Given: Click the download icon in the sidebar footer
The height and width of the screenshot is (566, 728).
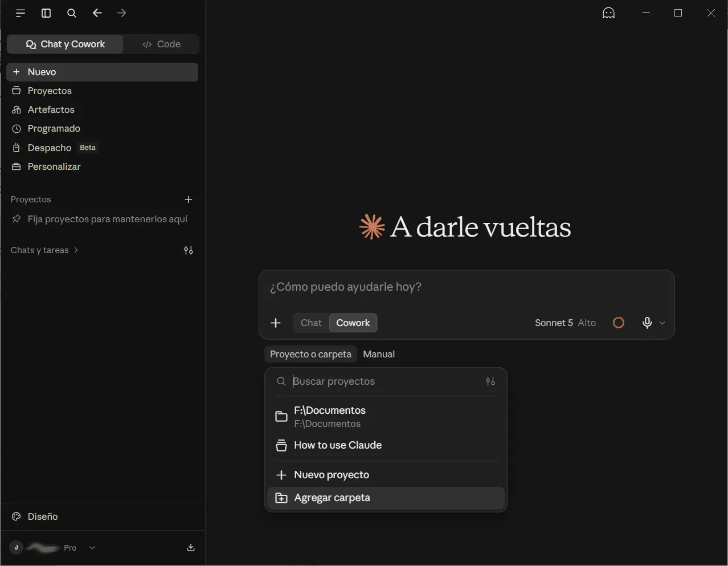Looking at the screenshot, I should tap(191, 547).
